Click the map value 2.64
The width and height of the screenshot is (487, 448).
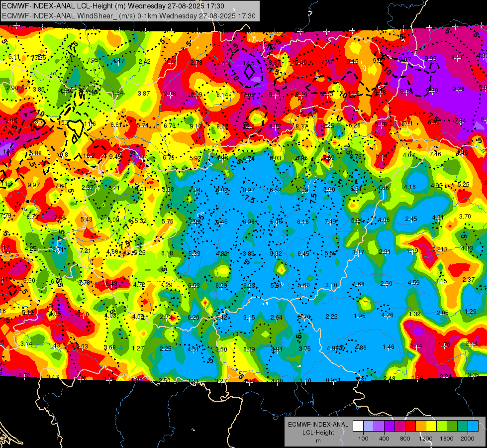(277, 317)
